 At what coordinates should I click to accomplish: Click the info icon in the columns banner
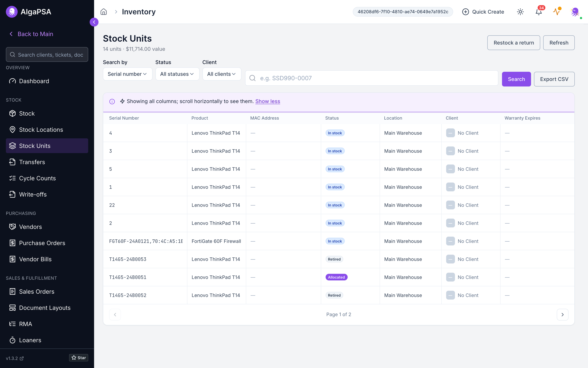point(112,102)
